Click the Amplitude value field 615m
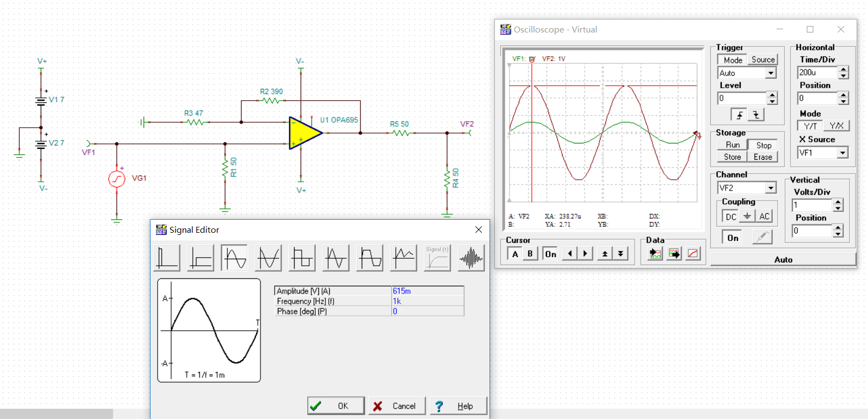Image resolution: width=868 pixels, height=419 pixels. click(x=428, y=291)
